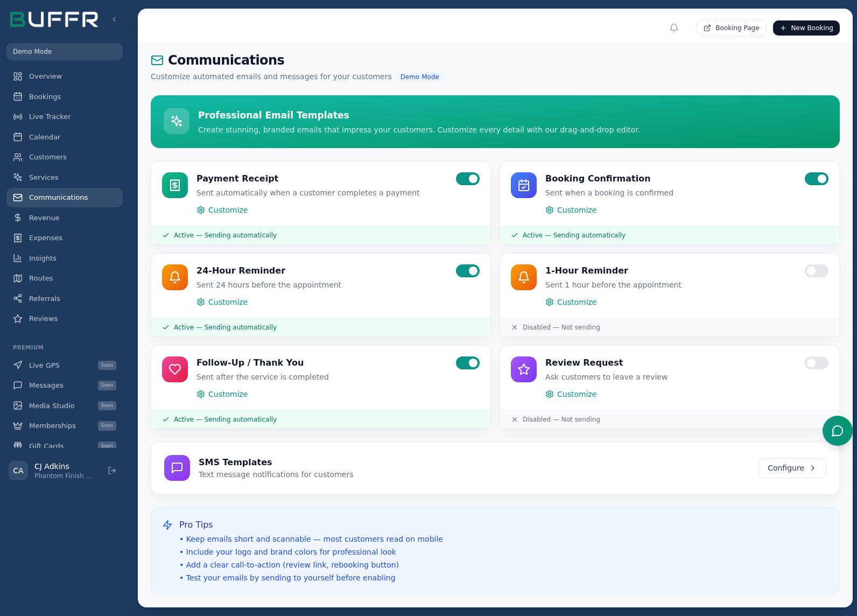Open SMS Templates via Configure chevron button

point(791,468)
